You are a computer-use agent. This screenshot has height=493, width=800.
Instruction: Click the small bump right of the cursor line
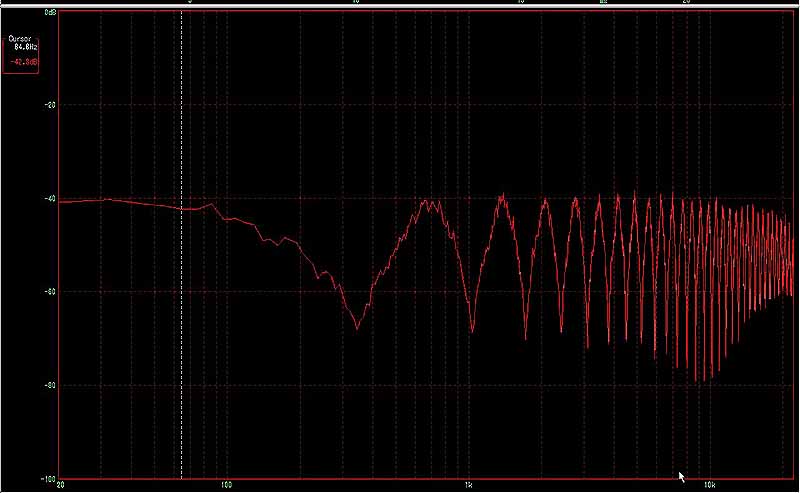tap(211, 204)
